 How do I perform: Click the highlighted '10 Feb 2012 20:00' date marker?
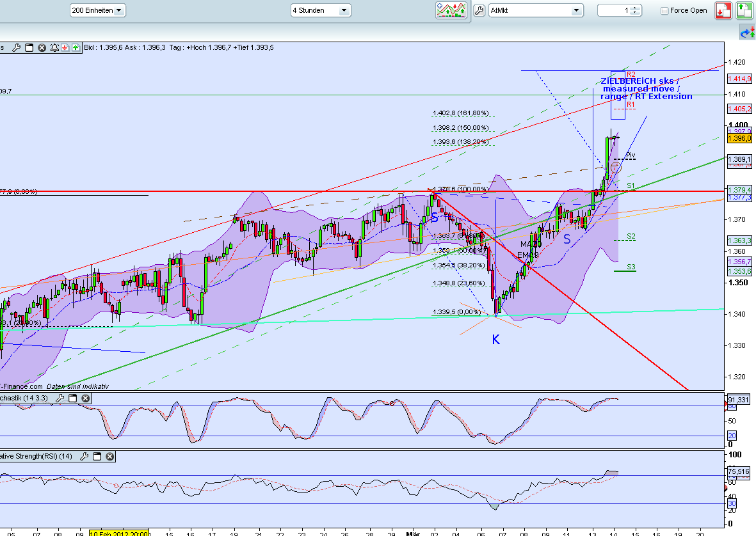coord(119,533)
